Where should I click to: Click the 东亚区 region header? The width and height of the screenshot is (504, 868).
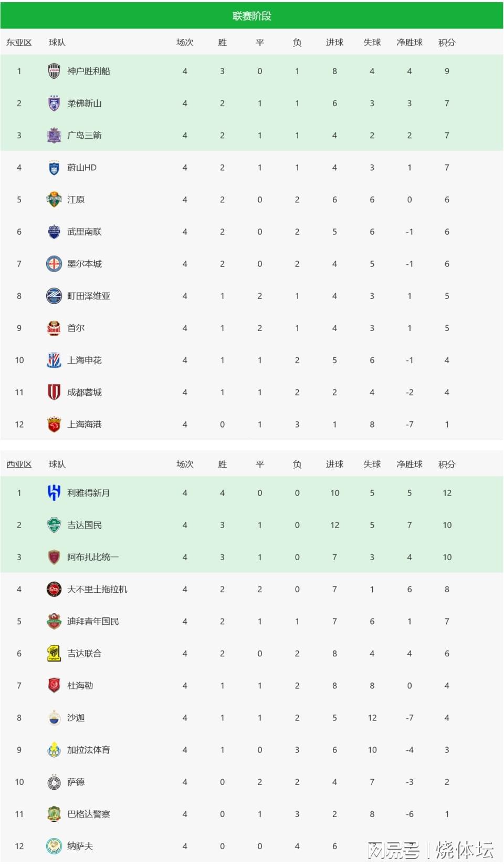19,43
